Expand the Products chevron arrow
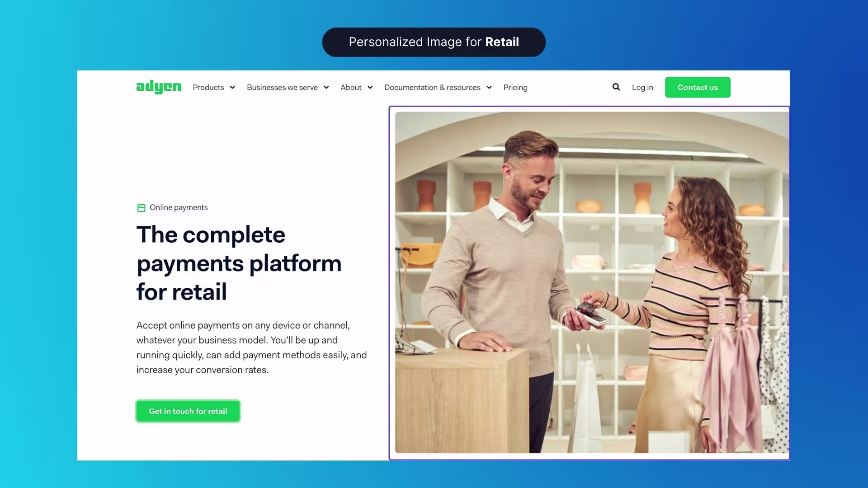The width and height of the screenshot is (868, 488). point(232,87)
